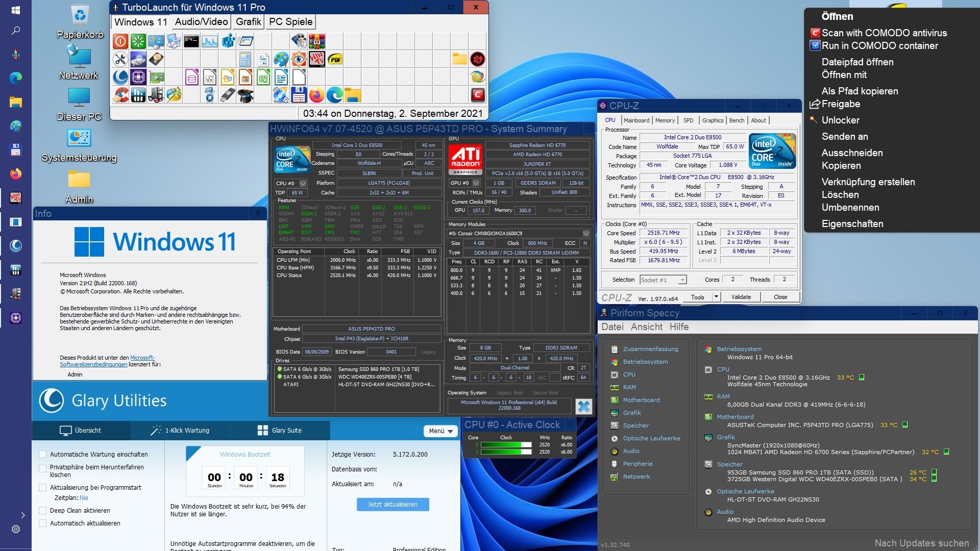Launch Firefox from TurboLaunch grid
Image resolution: width=980 pixels, height=551 pixels.
(x=316, y=95)
